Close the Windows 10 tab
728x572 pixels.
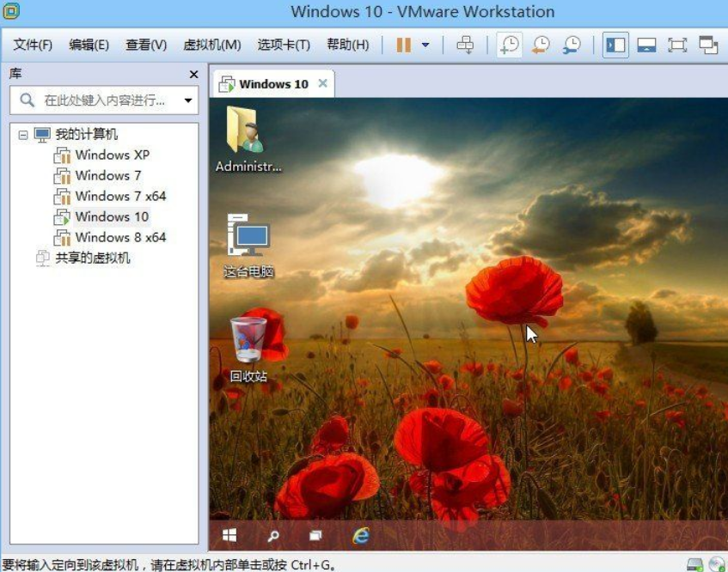[322, 83]
